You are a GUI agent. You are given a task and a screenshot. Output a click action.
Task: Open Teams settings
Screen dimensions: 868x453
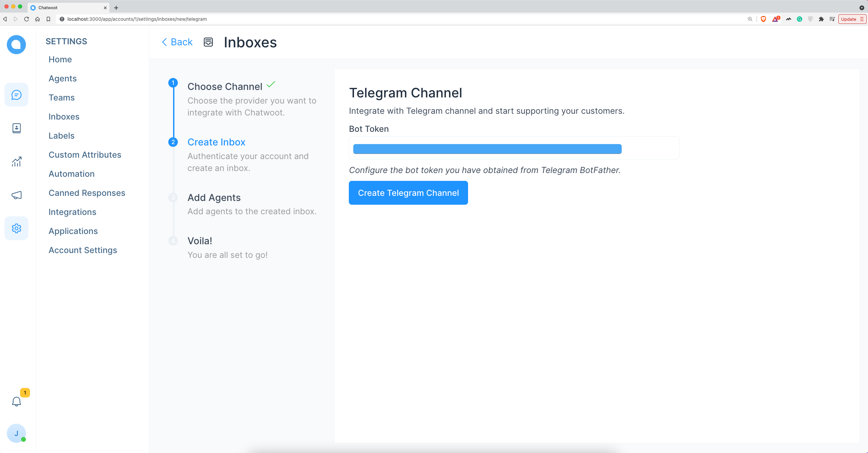[62, 97]
